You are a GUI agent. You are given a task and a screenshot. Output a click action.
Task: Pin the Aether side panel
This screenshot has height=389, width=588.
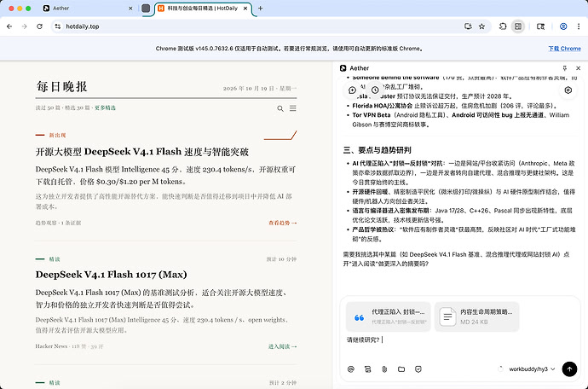click(564, 68)
